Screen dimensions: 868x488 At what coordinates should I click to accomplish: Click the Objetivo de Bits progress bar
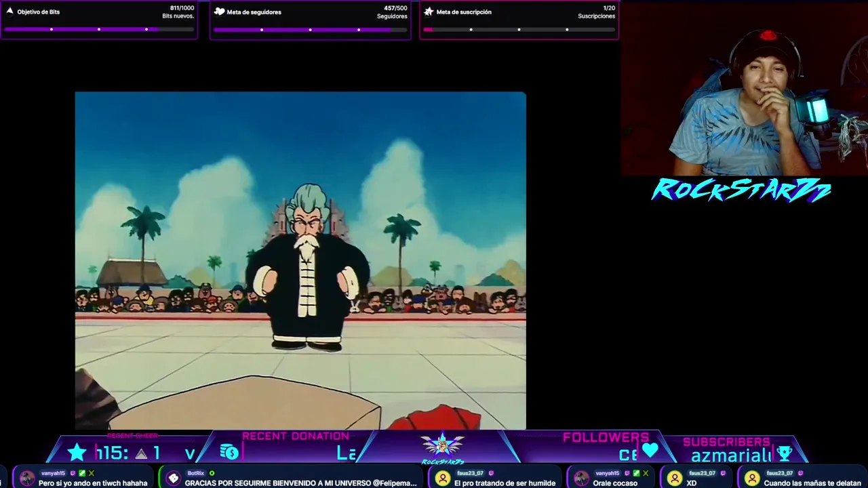tap(99, 29)
